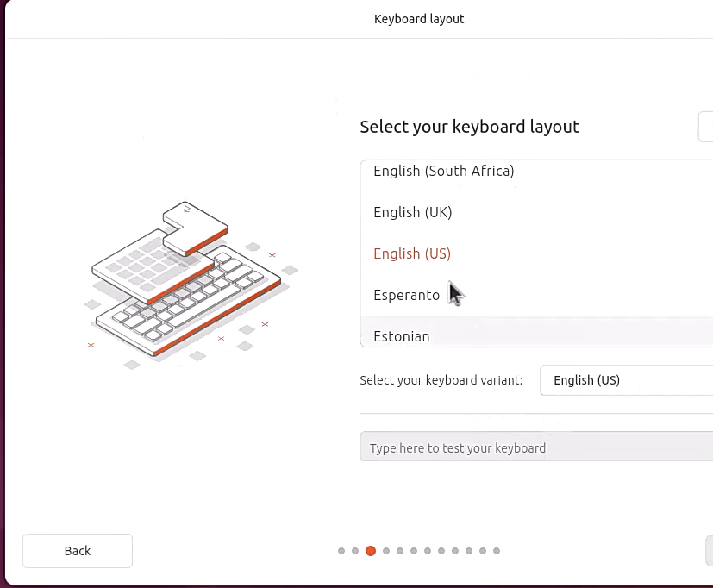Click the button beside the layout heading
Image resolution: width=713 pixels, height=588 pixels.
tap(707, 126)
